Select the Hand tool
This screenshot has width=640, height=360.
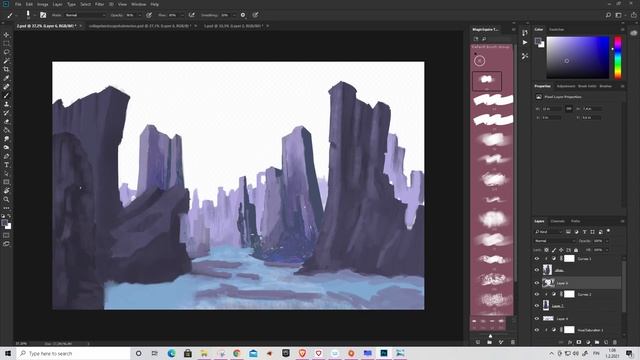[6, 191]
